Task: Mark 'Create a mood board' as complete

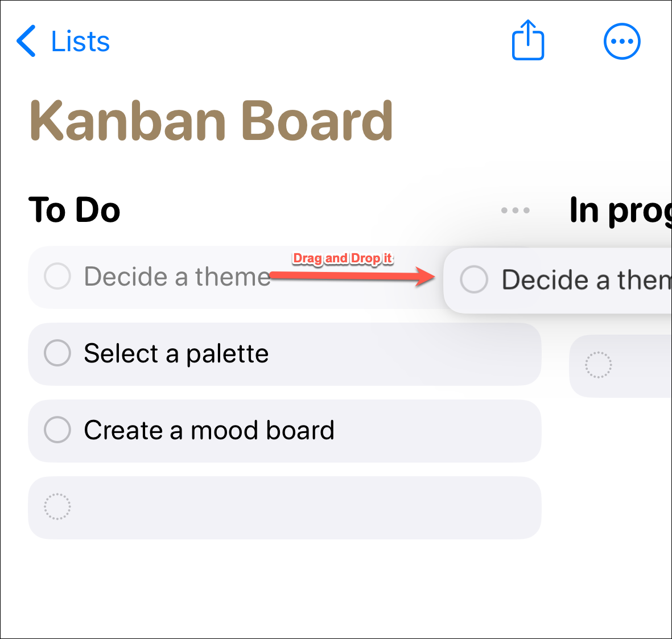Action: tap(57, 430)
